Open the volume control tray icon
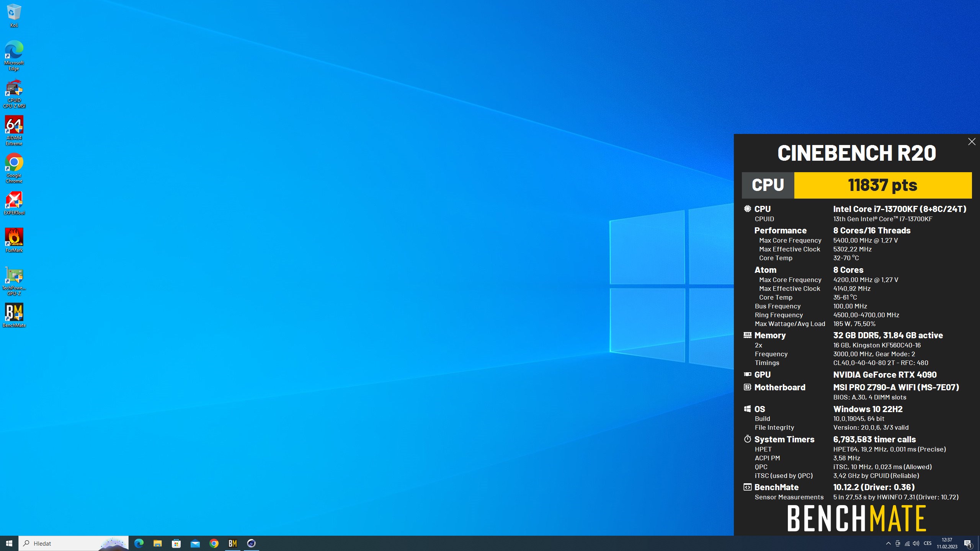This screenshot has height=551, width=980. coord(916,543)
